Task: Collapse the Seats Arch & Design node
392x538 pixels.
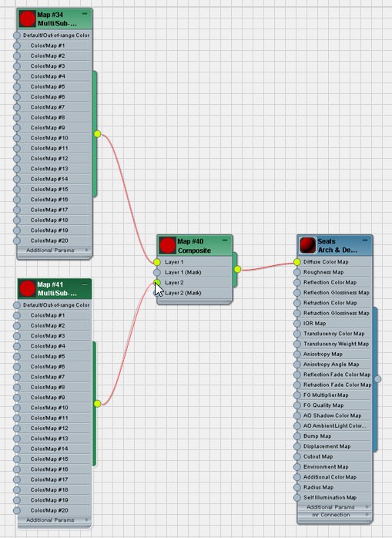Action: [365, 240]
